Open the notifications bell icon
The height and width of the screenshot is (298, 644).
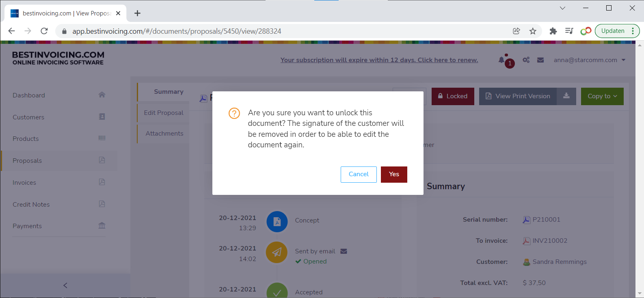502,60
